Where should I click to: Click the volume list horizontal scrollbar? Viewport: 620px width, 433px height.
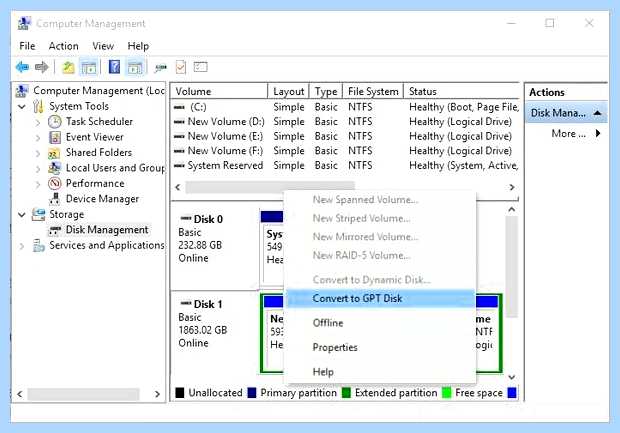[x=270, y=187]
